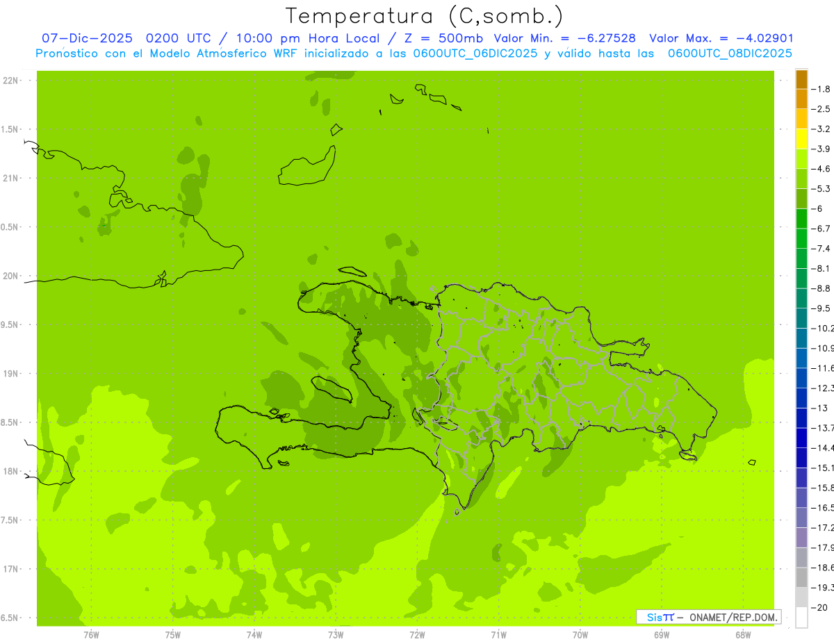The image size is (834, 644).
Task: Click the '-18.6' colorbar value label
Action: pyautogui.click(x=823, y=568)
